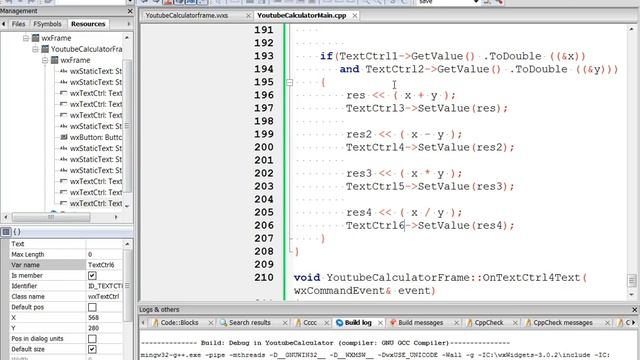Click the first wxStaticText item icon
640x360 pixels.
64,71
